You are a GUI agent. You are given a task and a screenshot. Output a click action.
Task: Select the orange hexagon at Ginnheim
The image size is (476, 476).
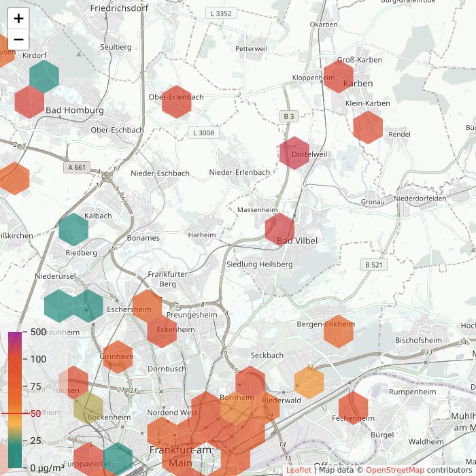118,357
